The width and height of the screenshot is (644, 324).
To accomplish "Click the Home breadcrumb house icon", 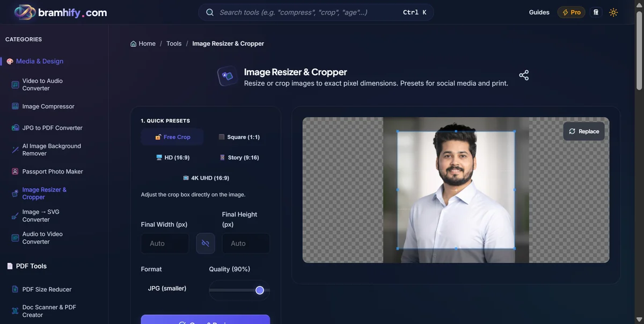I will point(133,44).
